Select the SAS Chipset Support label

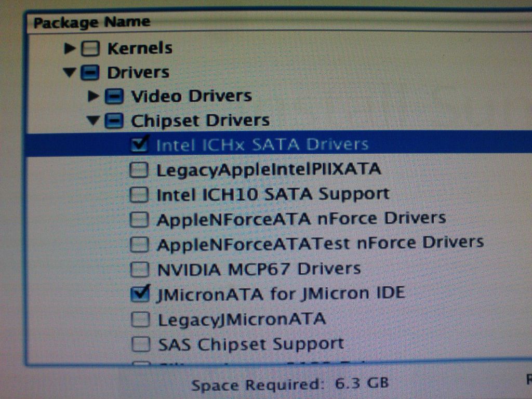tap(251, 344)
